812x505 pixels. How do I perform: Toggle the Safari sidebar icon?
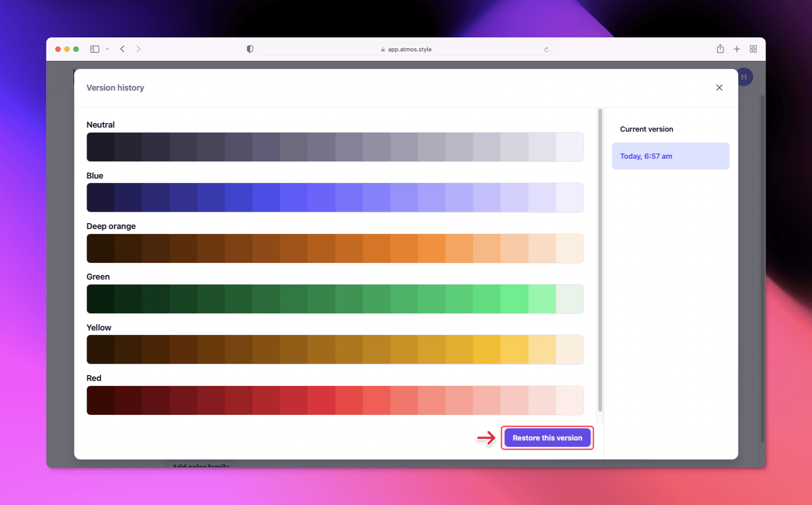(95, 49)
